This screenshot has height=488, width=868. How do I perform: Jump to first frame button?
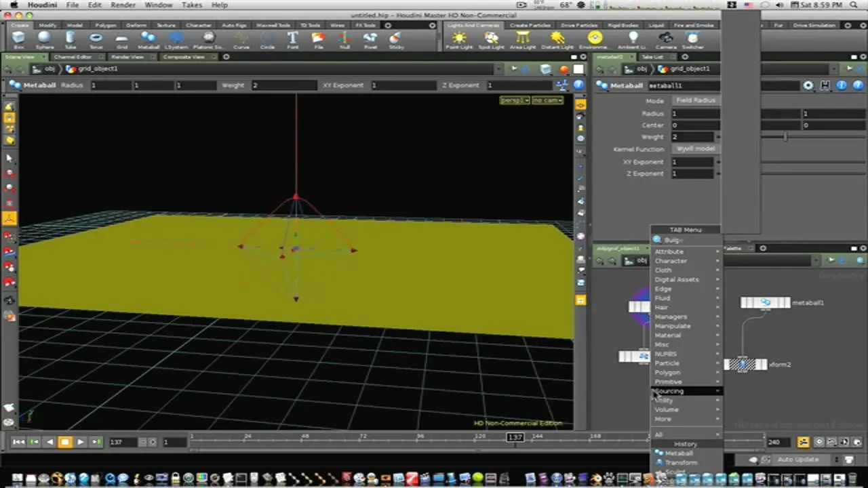[18, 442]
